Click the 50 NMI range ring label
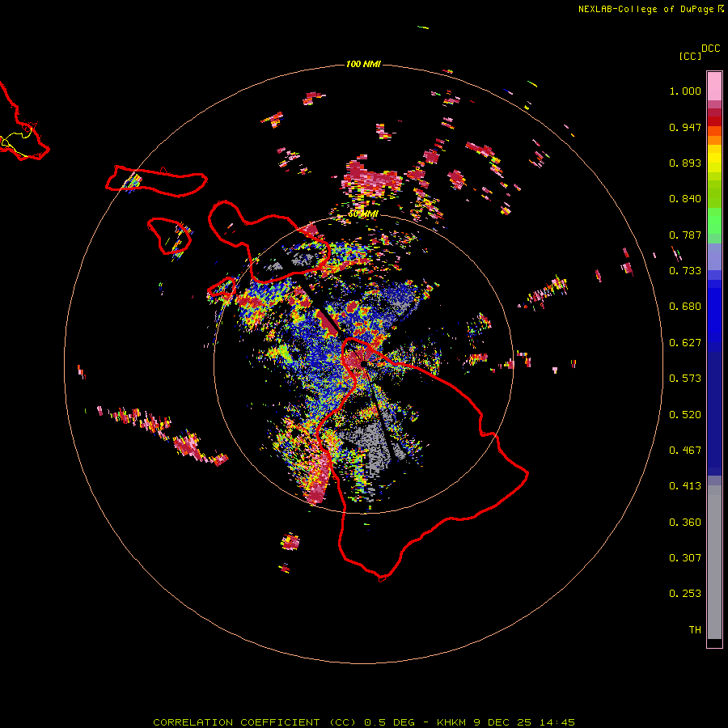Image resolution: width=728 pixels, height=728 pixels. click(x=363, y=214)
